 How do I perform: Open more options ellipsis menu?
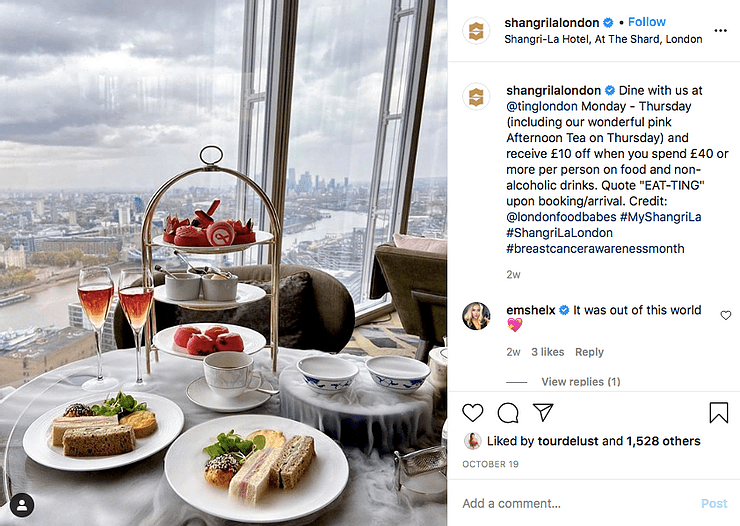click(720, 31)
